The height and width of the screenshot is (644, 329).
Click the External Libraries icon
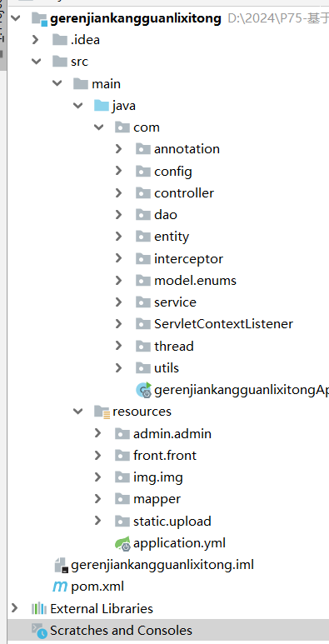pyautogui.click(x=39, y=608)
